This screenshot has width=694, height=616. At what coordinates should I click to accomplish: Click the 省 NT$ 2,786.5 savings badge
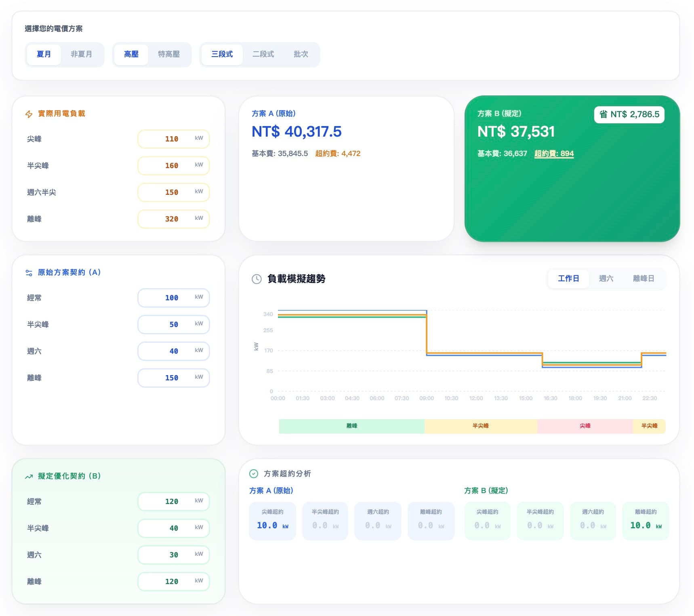629,114
